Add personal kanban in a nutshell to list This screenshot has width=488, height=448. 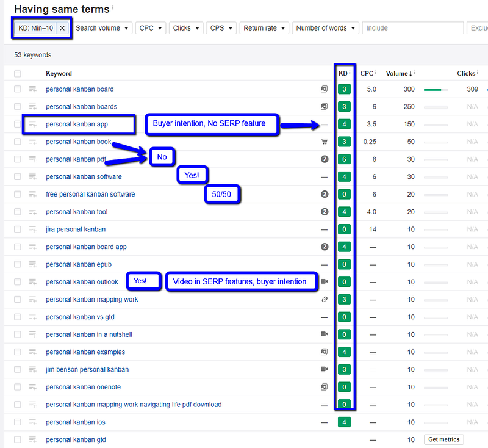click(33, 334)
